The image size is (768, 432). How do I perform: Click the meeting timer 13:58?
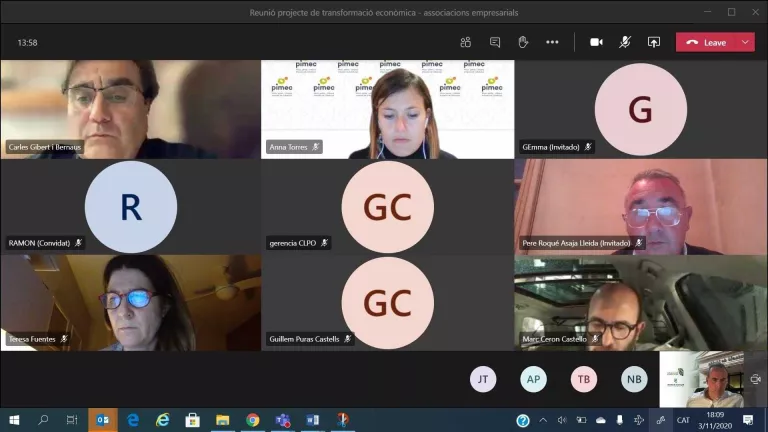pos(27,43)
